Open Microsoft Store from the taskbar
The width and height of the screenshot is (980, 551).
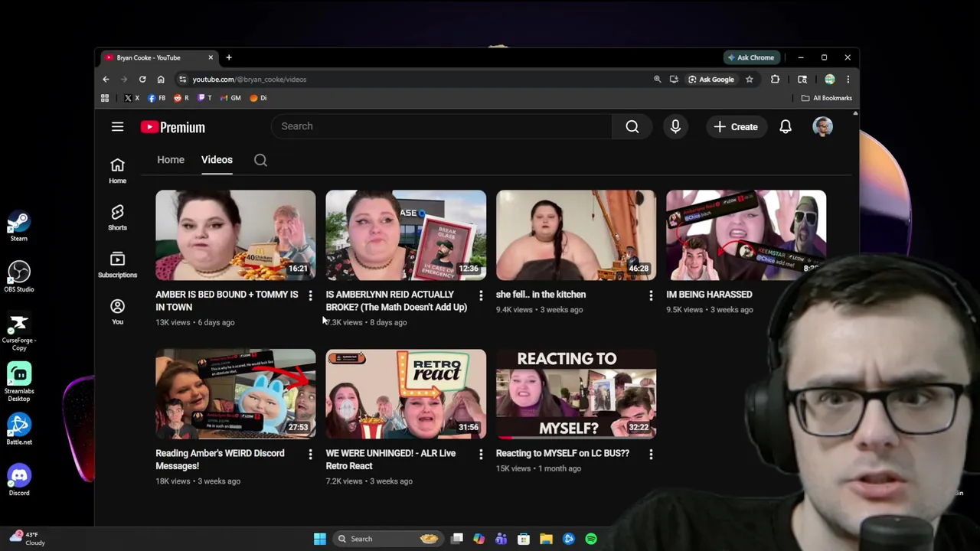coord(524,539)
